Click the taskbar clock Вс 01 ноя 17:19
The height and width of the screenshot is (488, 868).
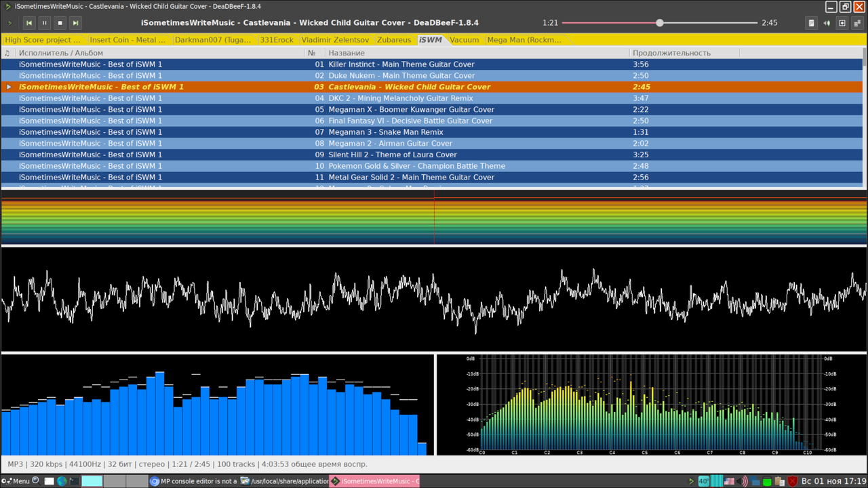tap(833, 481)
